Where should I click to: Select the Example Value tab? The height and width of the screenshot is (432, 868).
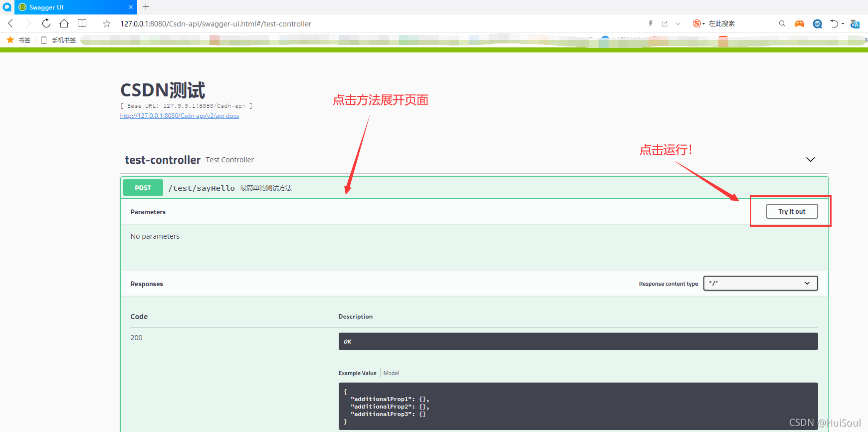point(357,373)
